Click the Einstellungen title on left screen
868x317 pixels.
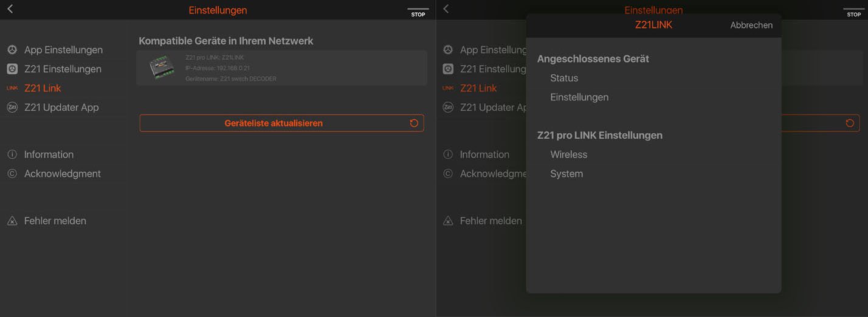(218, 10)
